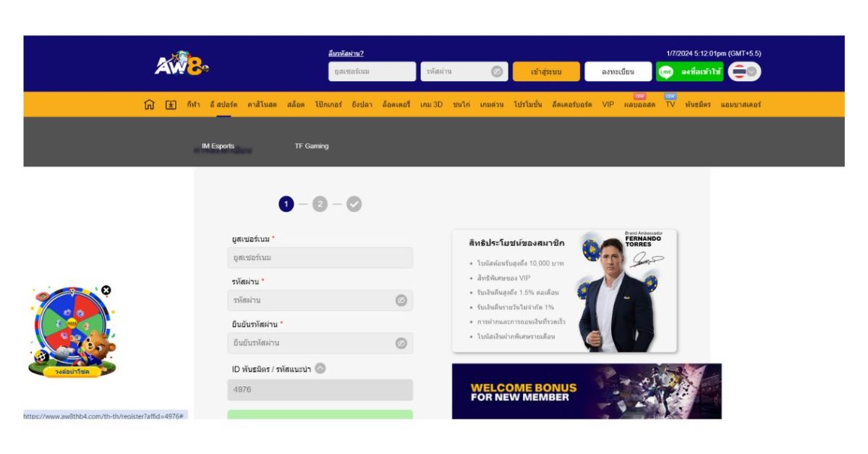This screenshot has height=454, width=868.
Task: Focus the ยูสเซอร์เนม registration input field
Action: 320,258
